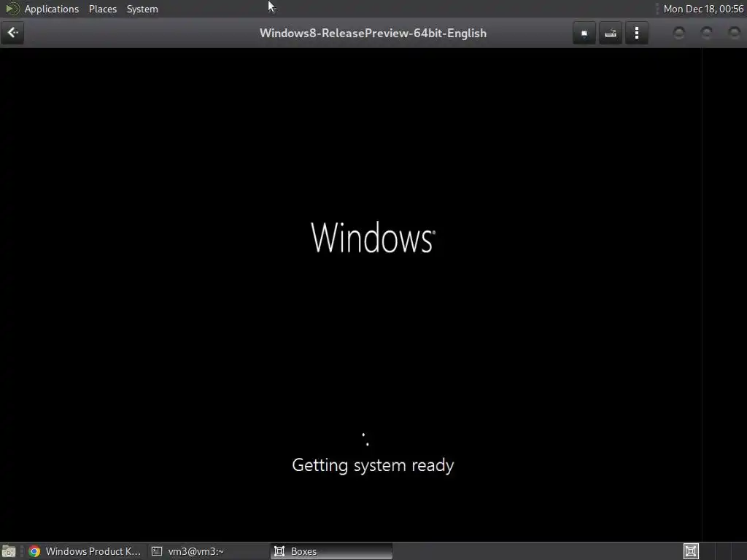This screenshot has width=747, height=560.
Task: Open the Applications menu
Action: (x=52, y=9)
